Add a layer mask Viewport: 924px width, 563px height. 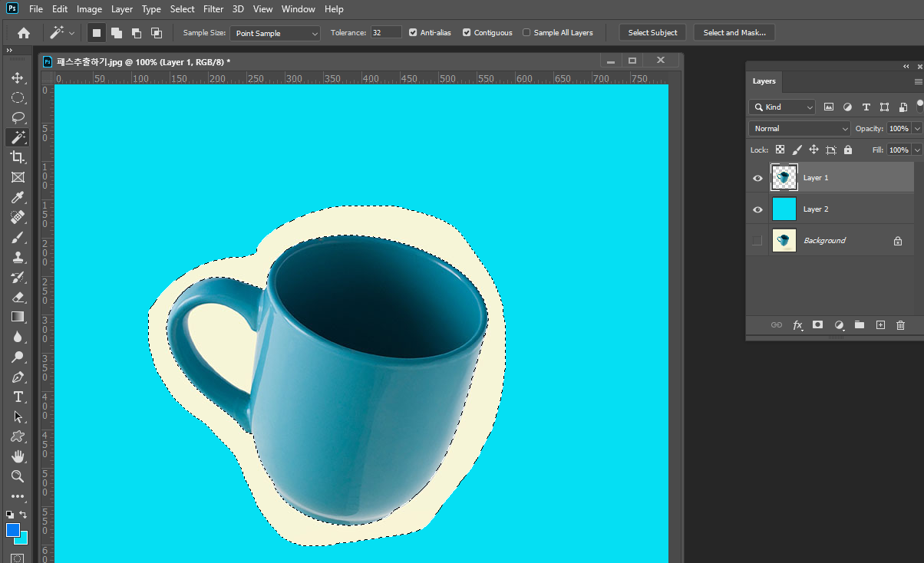(818, 325)
